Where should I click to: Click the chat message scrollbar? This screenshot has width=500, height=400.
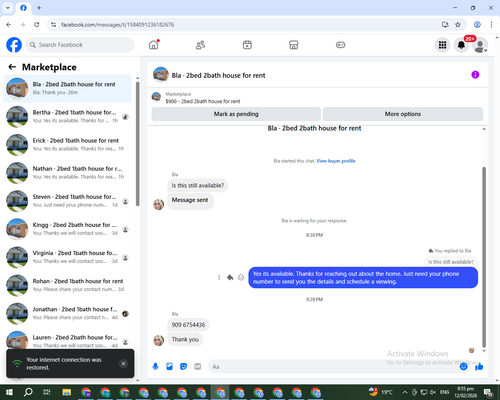pos(484,257)
